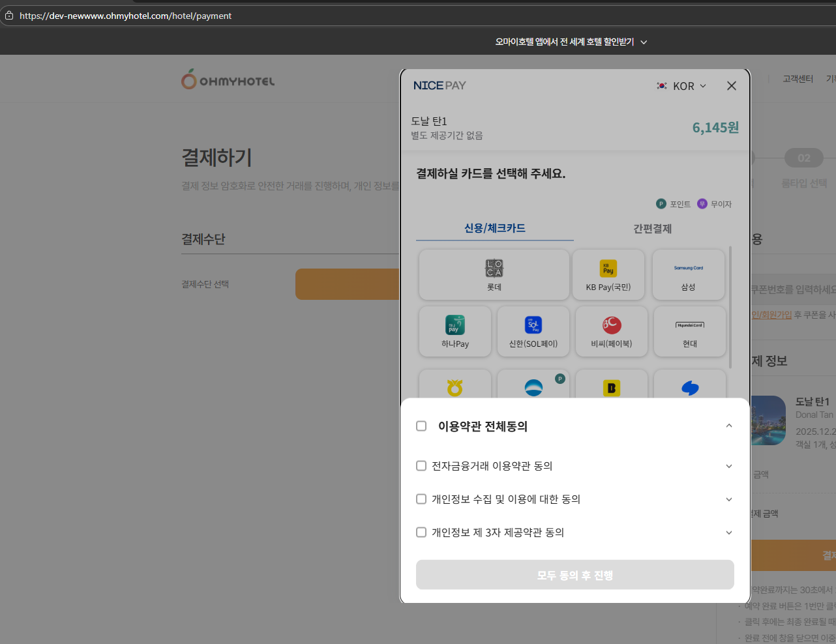Image resolution: width=836 pixels, height=644 pixels.
Task: Close the NICEPAY payment window
Action: pos(732,86)
